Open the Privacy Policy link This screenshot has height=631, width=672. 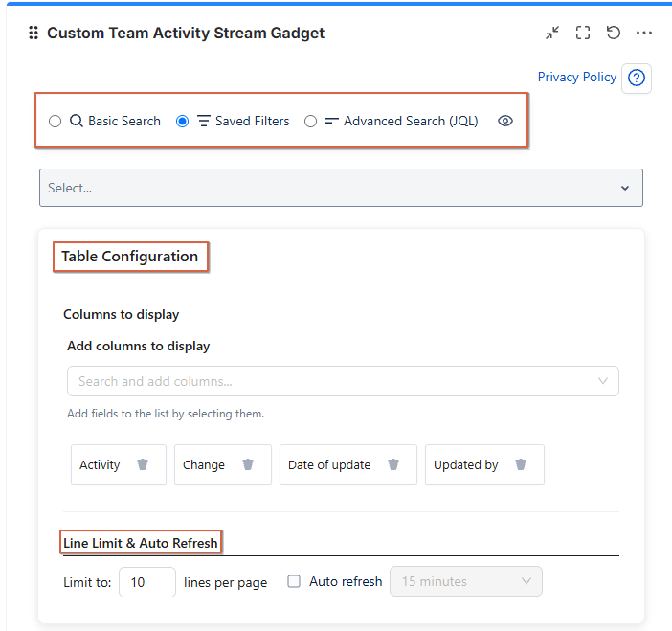[577, 78]
